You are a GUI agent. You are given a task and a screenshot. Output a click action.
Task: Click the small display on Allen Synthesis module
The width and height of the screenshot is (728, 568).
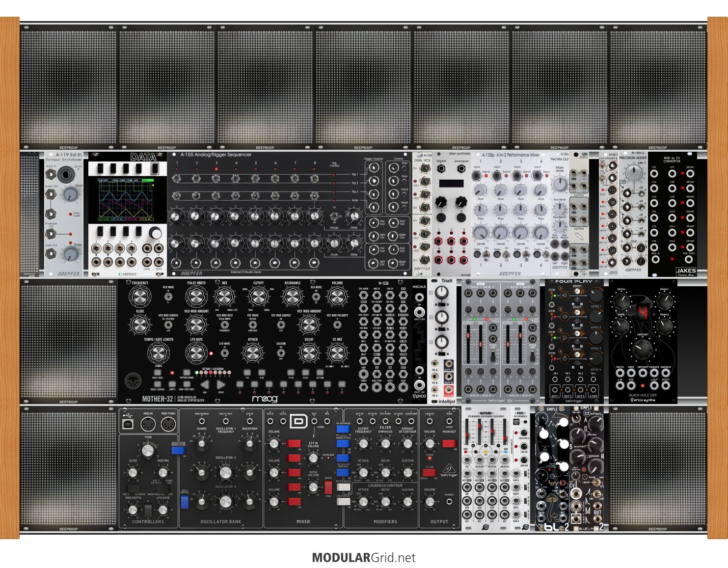pos(451,183)
